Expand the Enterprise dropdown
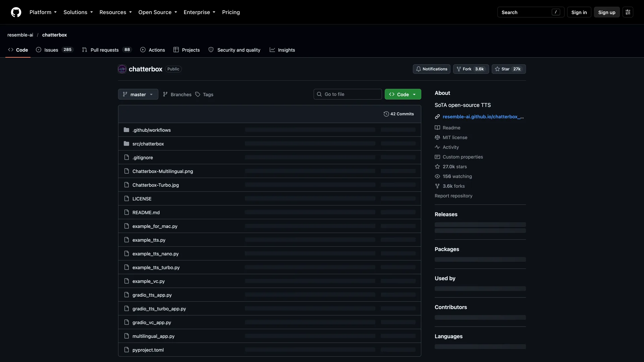Image resolution: width=644 pixels, height=362 pixels. 200,12
